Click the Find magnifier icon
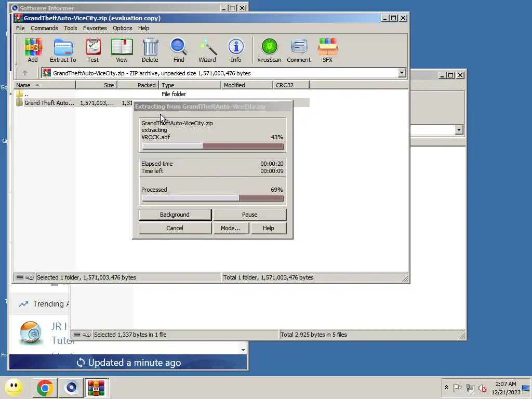The image size is (532, 399). pyautogui.click(x=179, y=50)
